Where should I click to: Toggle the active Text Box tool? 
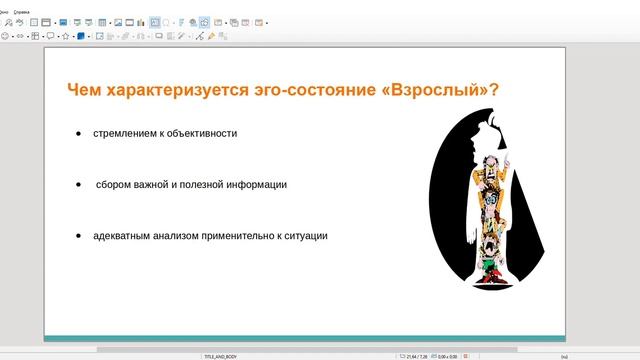coord(155,23)
